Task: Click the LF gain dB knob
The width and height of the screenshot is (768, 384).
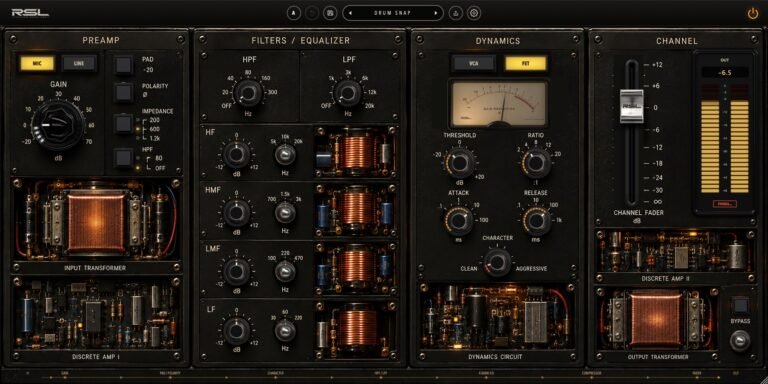Action: pos(237,331)
